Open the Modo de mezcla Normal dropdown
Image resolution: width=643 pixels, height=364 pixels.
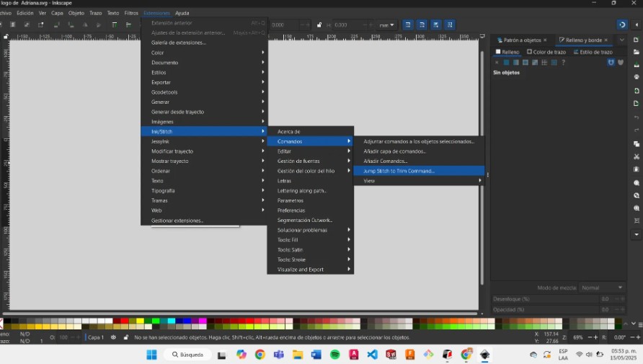pyautogui.click(x=602, y=288)
